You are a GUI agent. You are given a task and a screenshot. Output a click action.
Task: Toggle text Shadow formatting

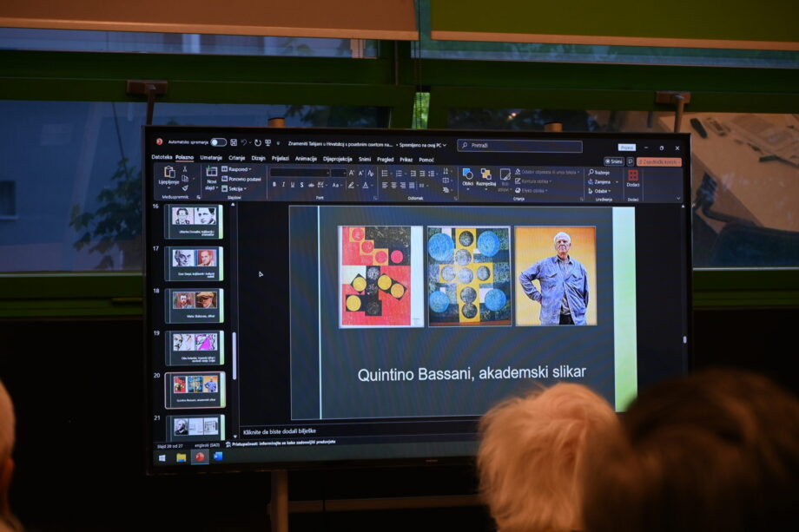point(301,185)
